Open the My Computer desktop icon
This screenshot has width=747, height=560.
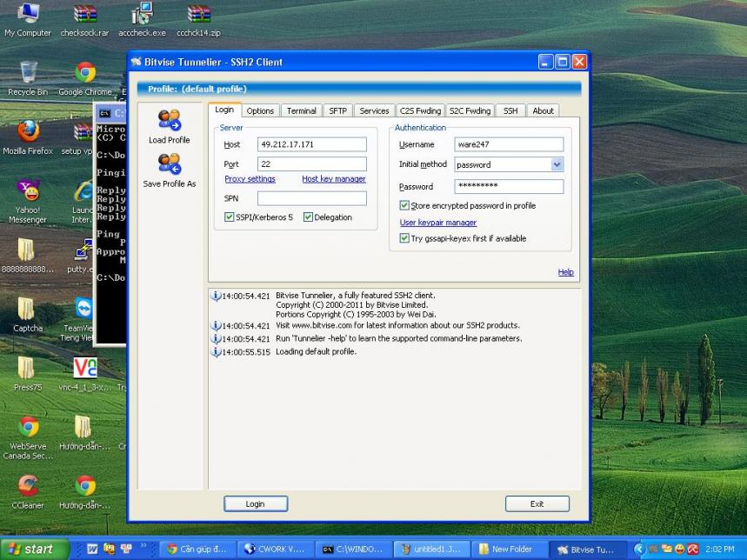(x=28, y=15)
